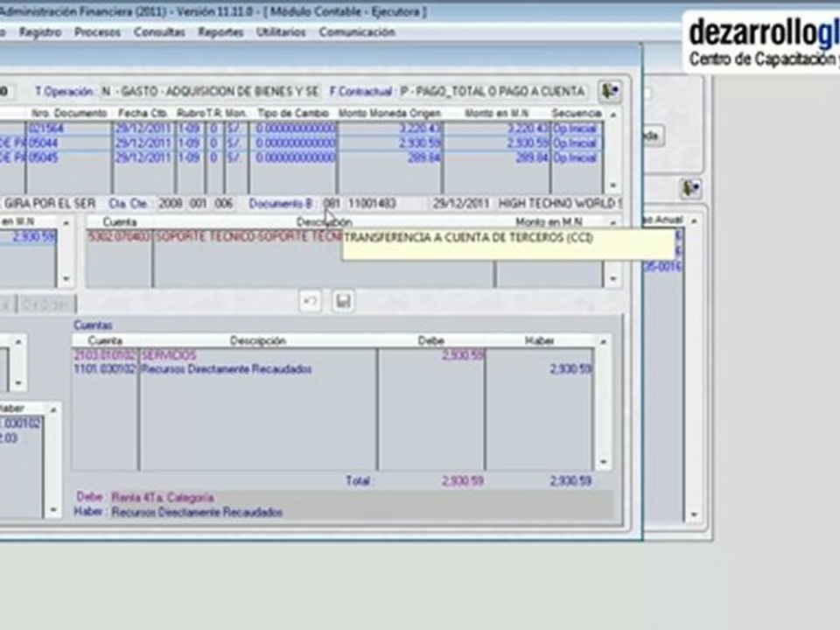This screenshot has height=630, width=840.
Task: Select account row 5302.070403 SOPORTE TECNICO
Action: pos(214,236)
